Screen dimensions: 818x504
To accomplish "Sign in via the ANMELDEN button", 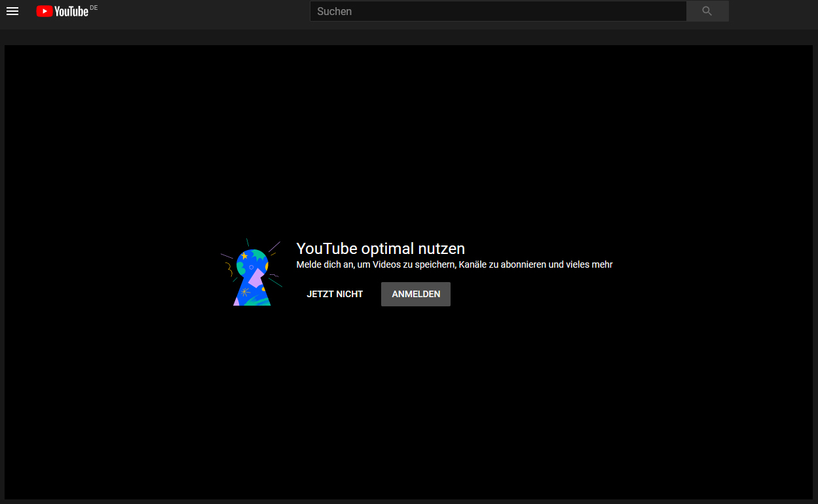I will click(x=416, y=294).
